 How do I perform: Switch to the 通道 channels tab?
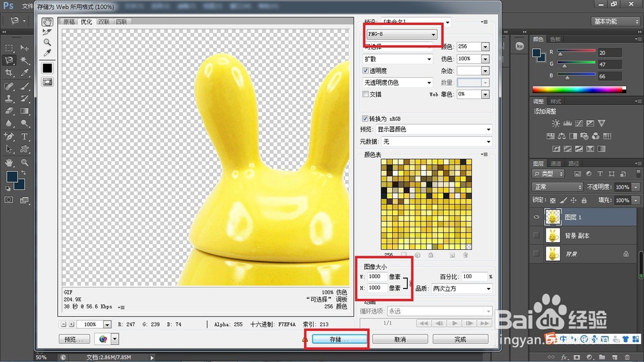pos(556,164)
